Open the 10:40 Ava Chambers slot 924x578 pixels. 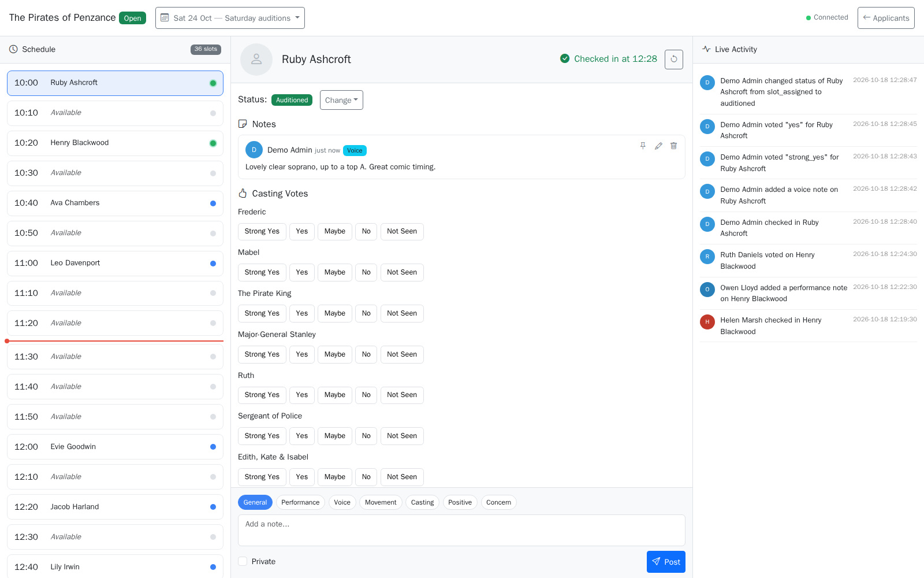point(115,203)
